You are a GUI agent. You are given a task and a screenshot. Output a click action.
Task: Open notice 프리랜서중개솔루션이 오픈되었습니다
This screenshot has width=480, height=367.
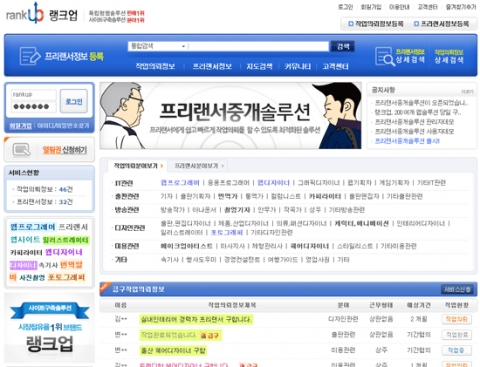pos(421,103)
